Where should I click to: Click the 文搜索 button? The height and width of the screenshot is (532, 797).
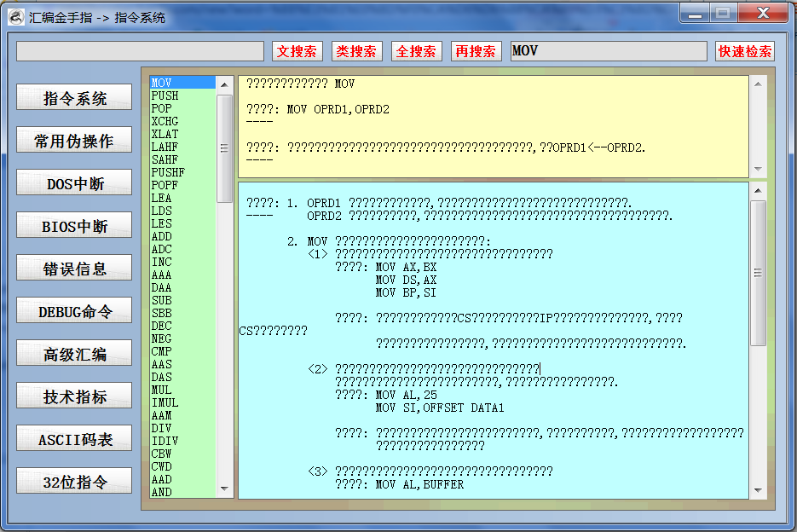coord(297,51)
